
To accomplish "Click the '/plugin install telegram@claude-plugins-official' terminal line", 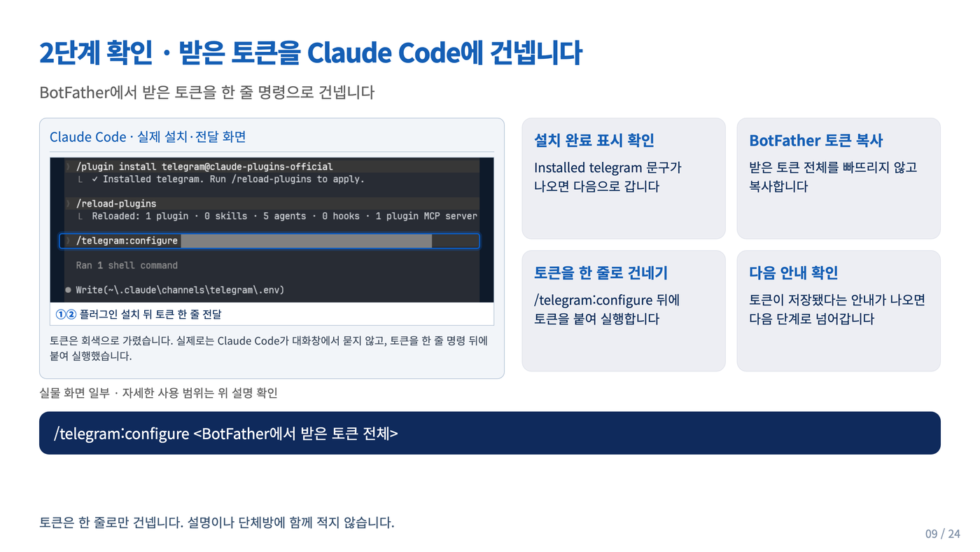I will pyautogui.click(x=204, y=167).
